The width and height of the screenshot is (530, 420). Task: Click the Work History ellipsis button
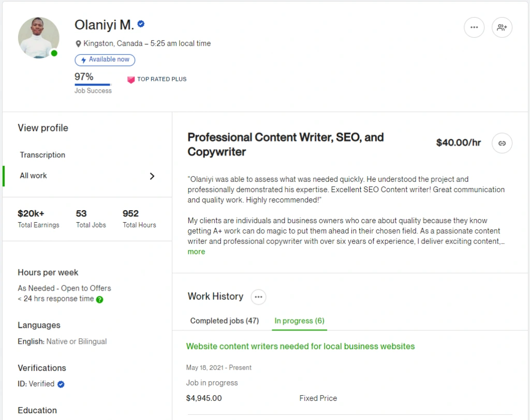258,297
